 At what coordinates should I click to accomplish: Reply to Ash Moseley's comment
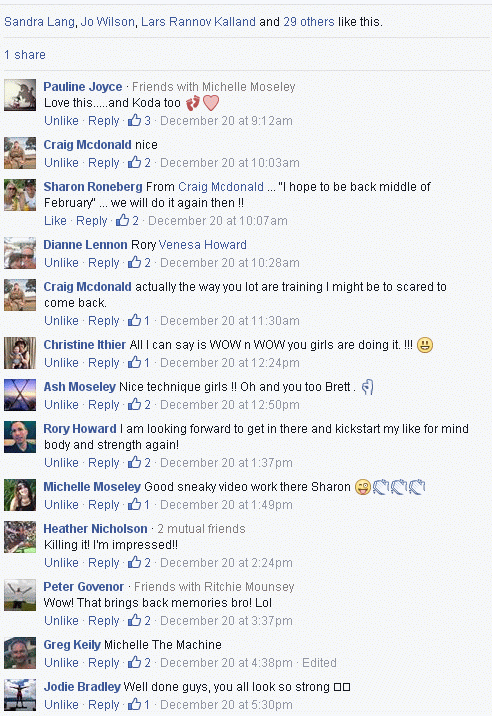104,405
